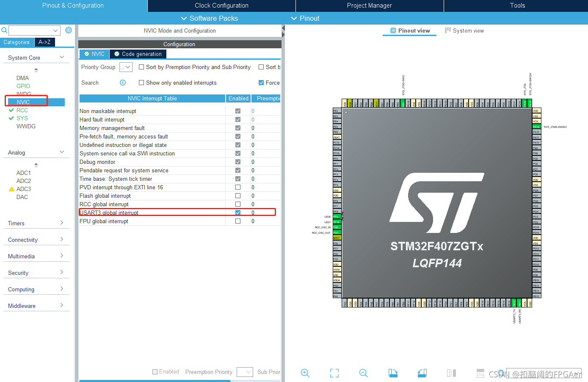
Task: Fit the pinout view to the window
Action: [x=334, y=373]
